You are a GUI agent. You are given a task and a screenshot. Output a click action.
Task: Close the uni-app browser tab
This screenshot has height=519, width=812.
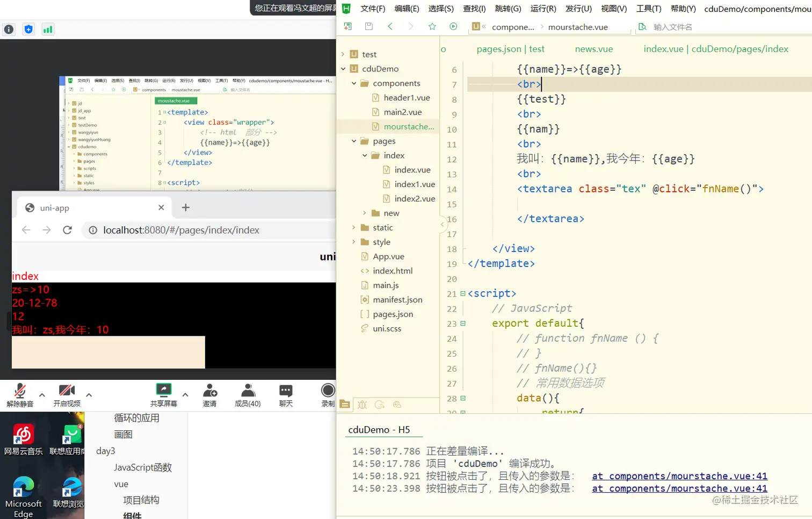coord(161,207)
